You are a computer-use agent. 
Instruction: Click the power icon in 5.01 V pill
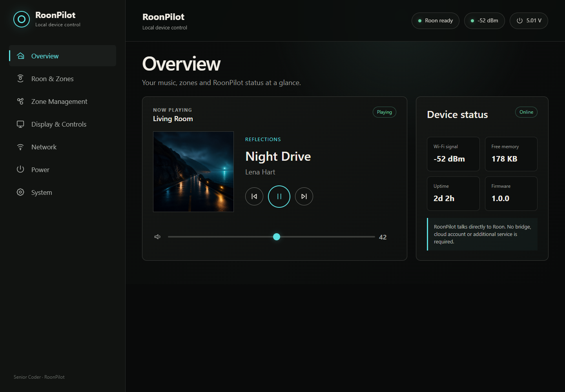click(x=519, y=20)
